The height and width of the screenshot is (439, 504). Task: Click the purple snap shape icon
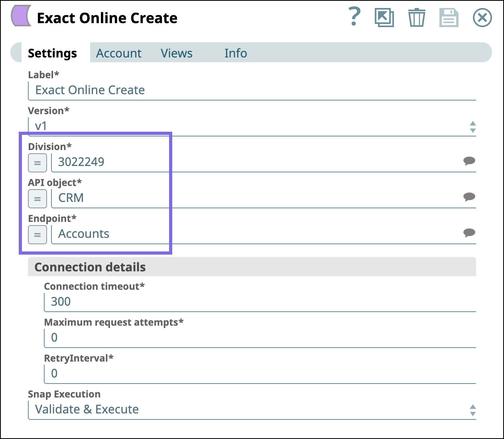21,16
